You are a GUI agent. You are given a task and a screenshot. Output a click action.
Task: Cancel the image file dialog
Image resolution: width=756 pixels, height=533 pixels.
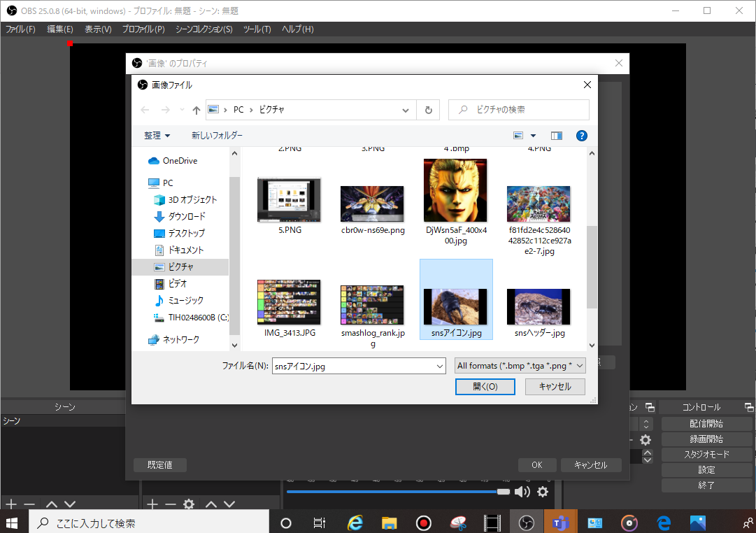coord(555,386)
